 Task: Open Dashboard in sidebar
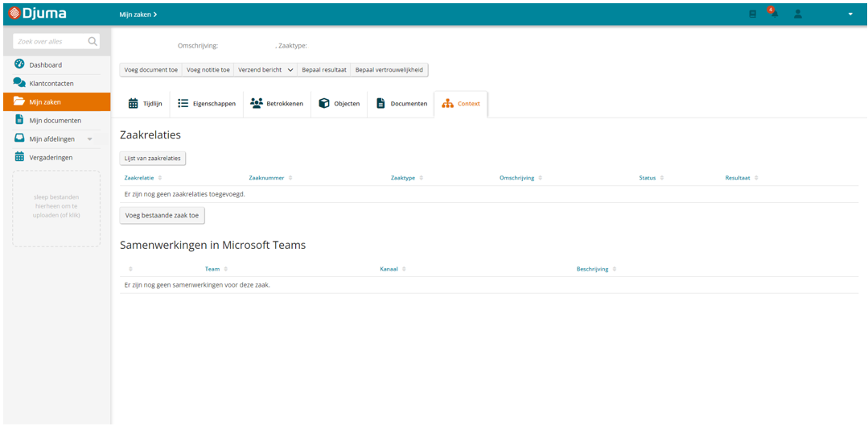pos(56,64)
